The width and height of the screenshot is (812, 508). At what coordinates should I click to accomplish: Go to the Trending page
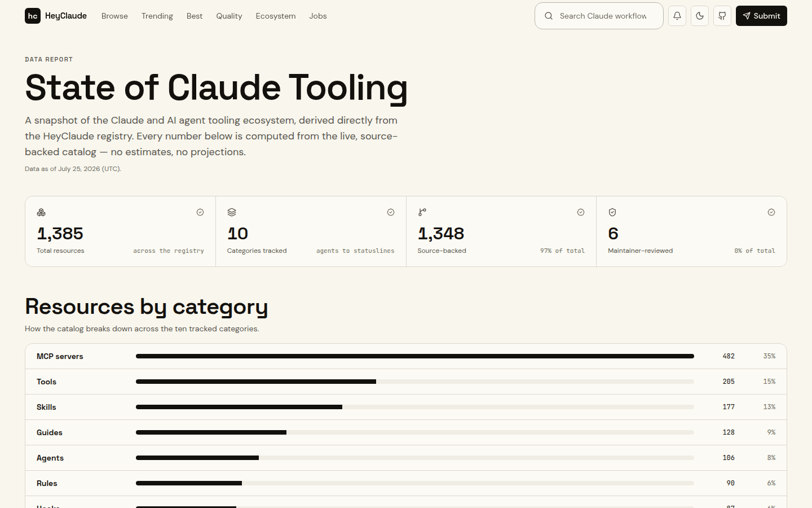157,16
